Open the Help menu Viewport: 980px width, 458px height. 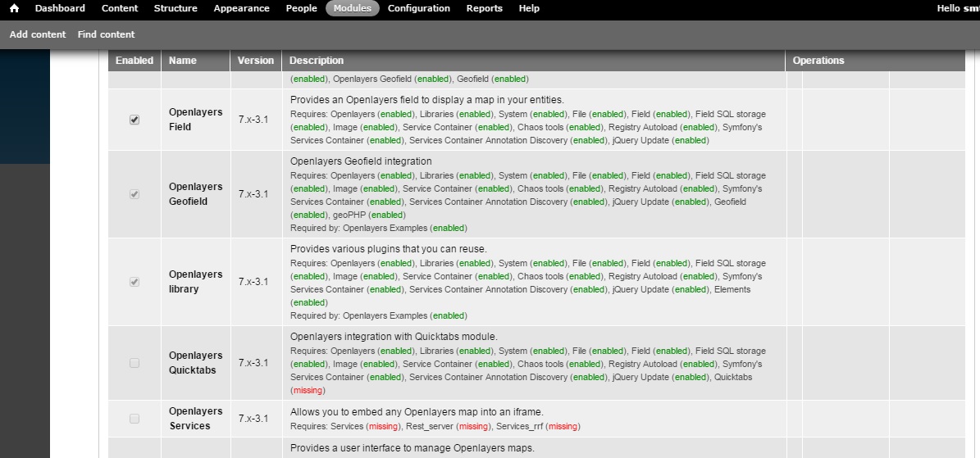[529, 8]
